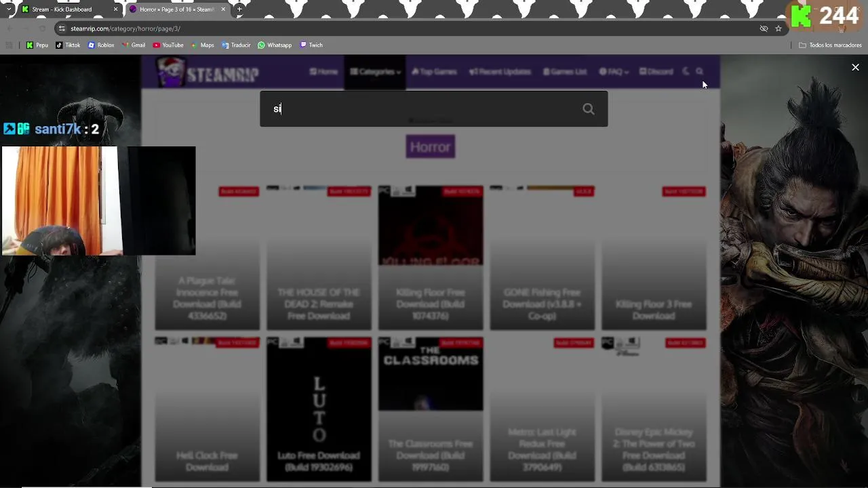Open the YouTube bookmark
The image size is (868, 488).
point(168,45)
